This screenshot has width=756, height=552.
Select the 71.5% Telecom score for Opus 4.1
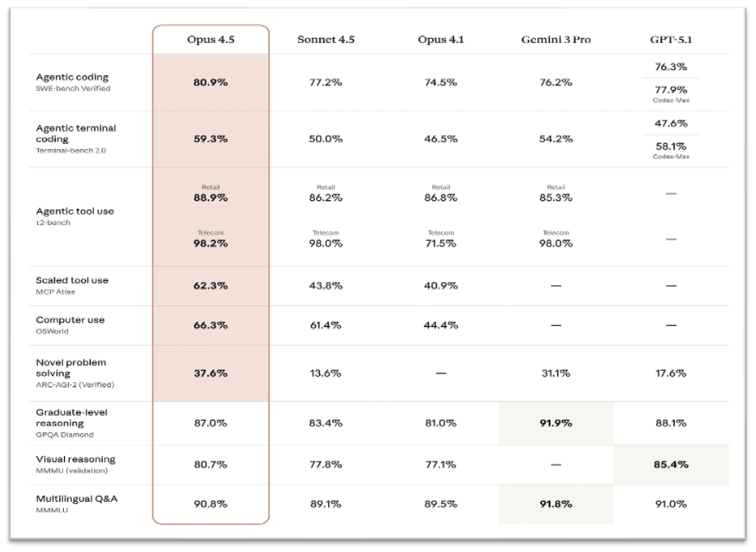pyautogui.click(x=440, y=243)
